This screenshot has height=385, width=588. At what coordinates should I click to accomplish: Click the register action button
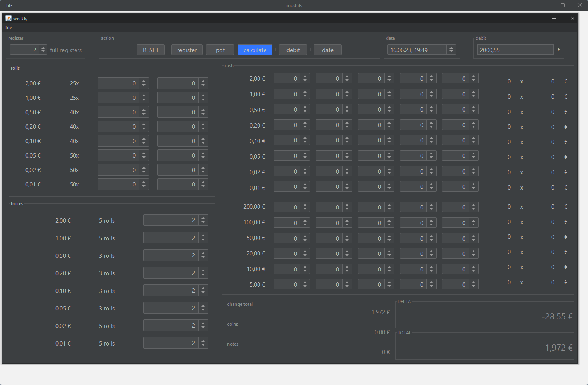[x=187, y=50]
